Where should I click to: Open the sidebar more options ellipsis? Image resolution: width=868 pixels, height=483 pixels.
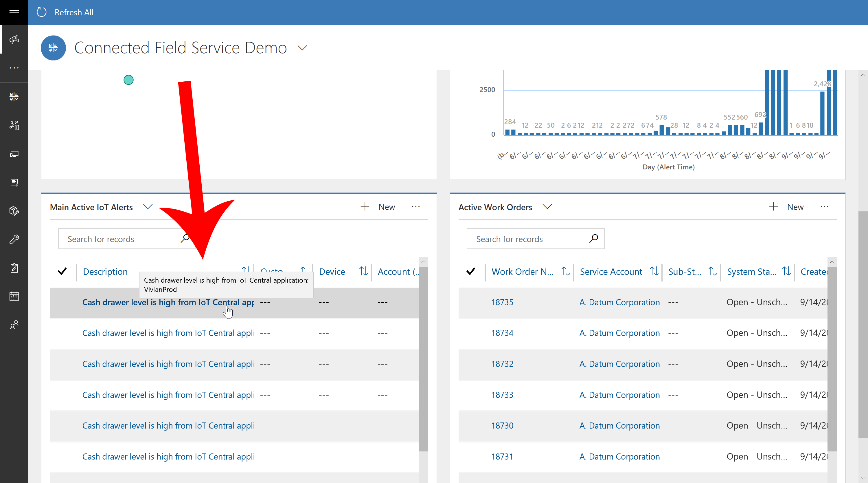pos(14,68)
